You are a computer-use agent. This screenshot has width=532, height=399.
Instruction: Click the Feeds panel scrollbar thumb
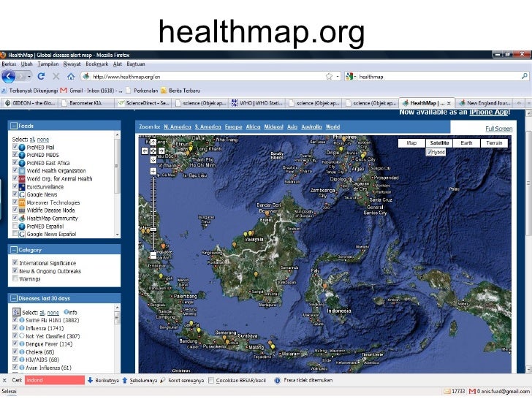point(118,166)
